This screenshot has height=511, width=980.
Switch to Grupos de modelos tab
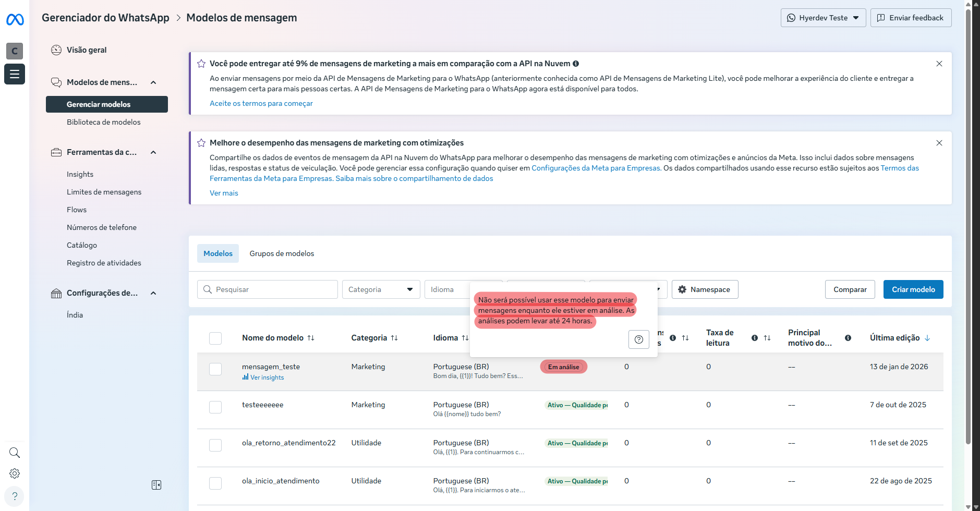click(282, 253)
